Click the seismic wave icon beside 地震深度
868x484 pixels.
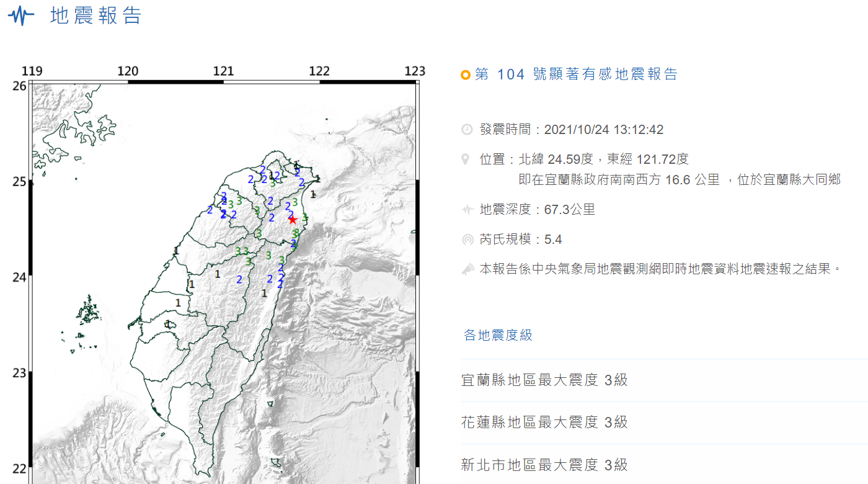[467, 210]
